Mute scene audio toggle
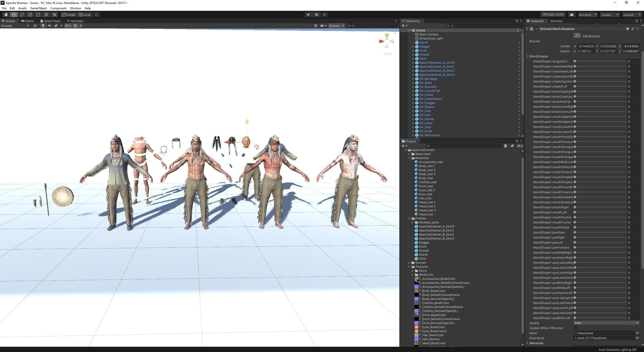The image size is (644, 352). [49, 26]
